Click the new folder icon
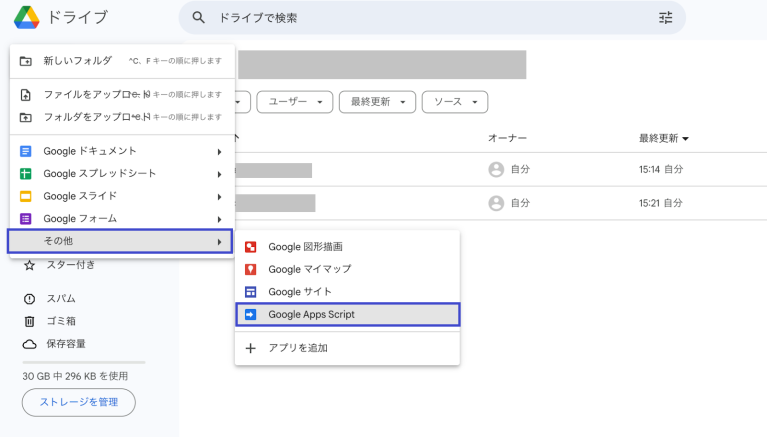Screen dimensions: 767x437 point(25,61)
